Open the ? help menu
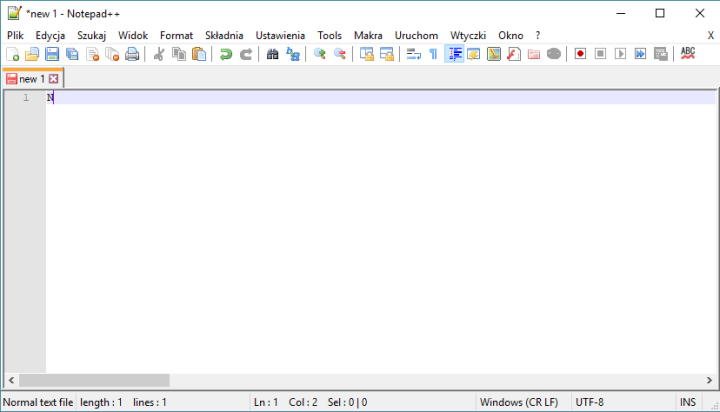The height and width of the screenshot is (412, 720). coord(538,35)
